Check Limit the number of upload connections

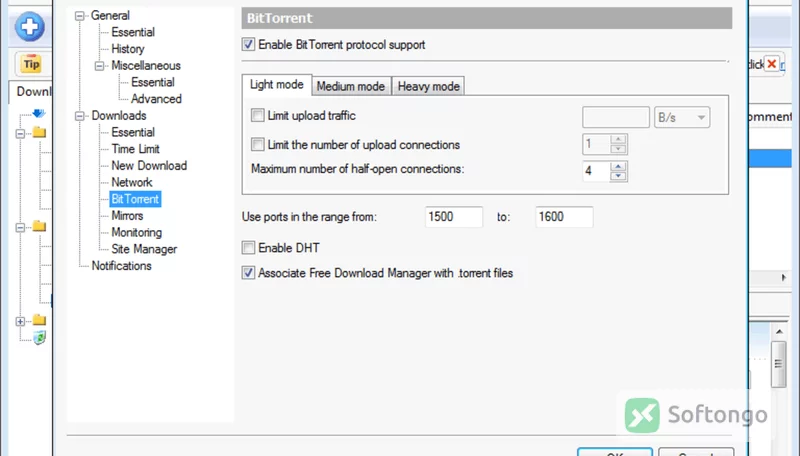tap(258, 144)
